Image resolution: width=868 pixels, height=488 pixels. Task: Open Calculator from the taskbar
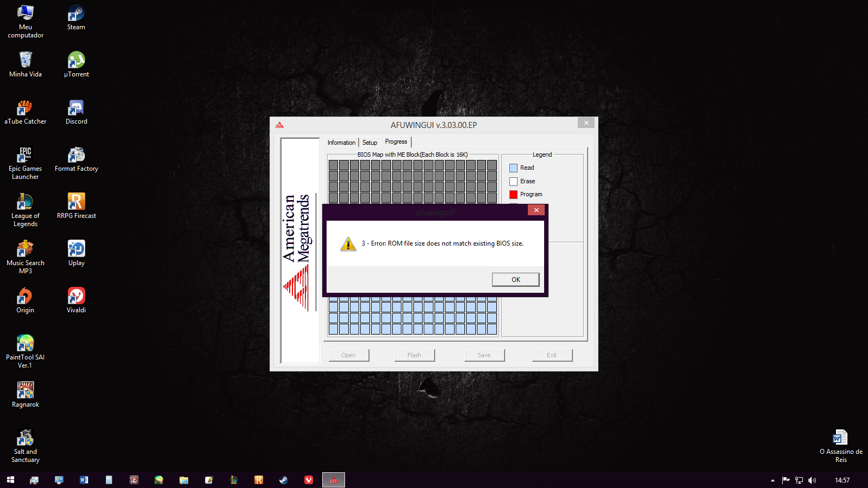tap(109, 480)
